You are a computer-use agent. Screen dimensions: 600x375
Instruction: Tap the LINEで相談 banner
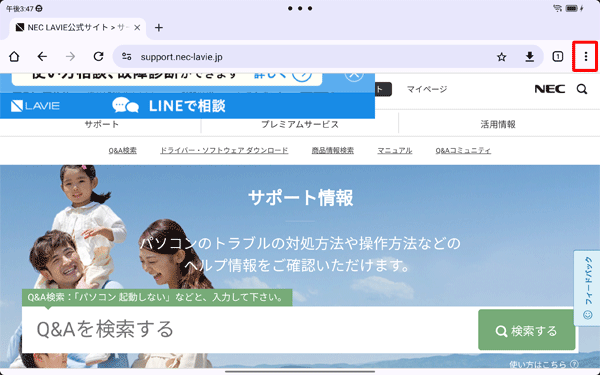pyautogui.click(x=187, y=106)
